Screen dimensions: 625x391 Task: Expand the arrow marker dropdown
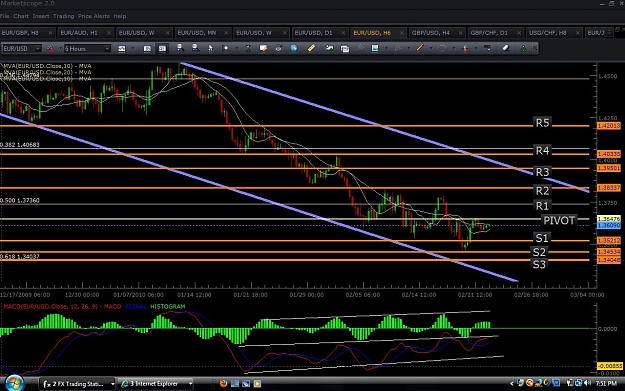point(476,49)
